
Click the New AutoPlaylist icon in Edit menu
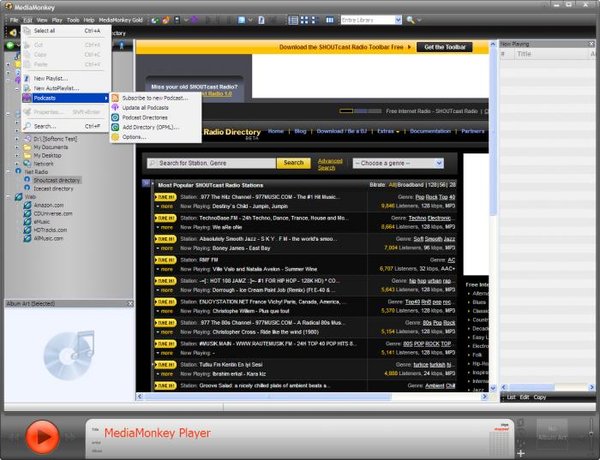[27, 88]
